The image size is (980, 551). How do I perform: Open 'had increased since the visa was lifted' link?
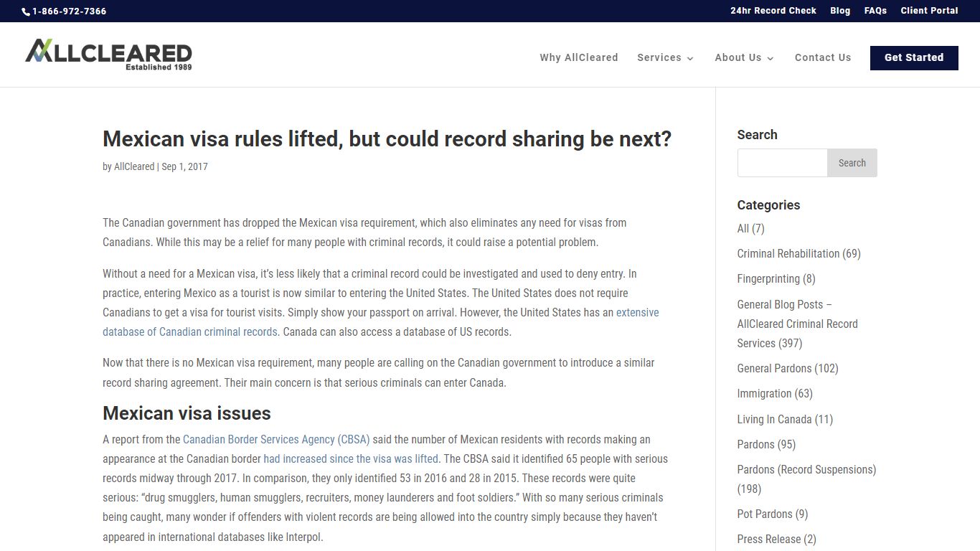[351, 458]
